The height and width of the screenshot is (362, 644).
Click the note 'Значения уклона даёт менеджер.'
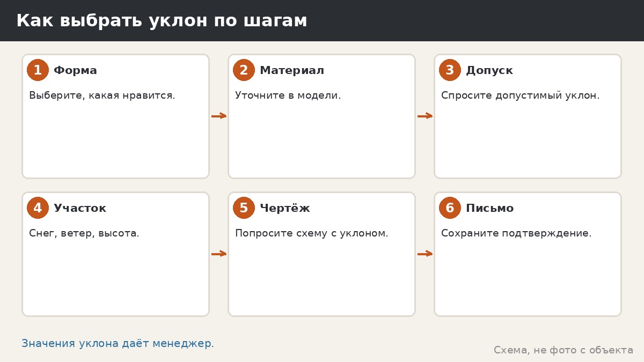[x=118, y=343]
